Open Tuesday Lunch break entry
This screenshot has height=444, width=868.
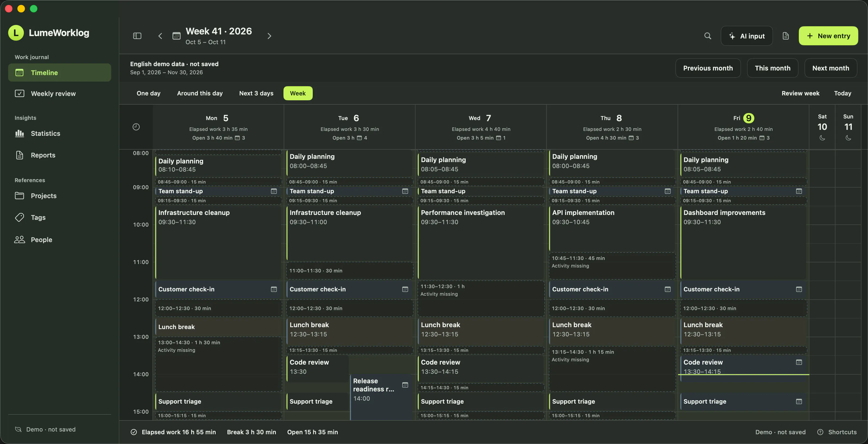point(349,332)
